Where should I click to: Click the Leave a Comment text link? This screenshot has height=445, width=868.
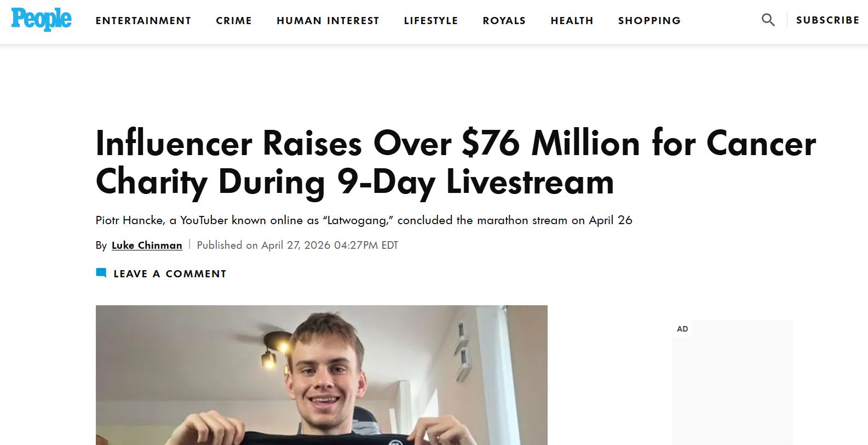point(170,273)
